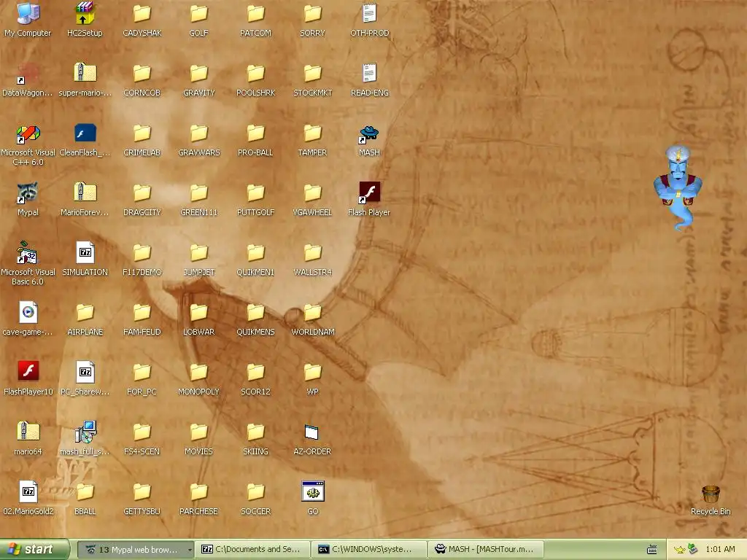Select Microsoft Visual C++ 6.0 shortcut
Viewport: 747px width, 560px height.
pyautogui.click(x=28, y=133)
